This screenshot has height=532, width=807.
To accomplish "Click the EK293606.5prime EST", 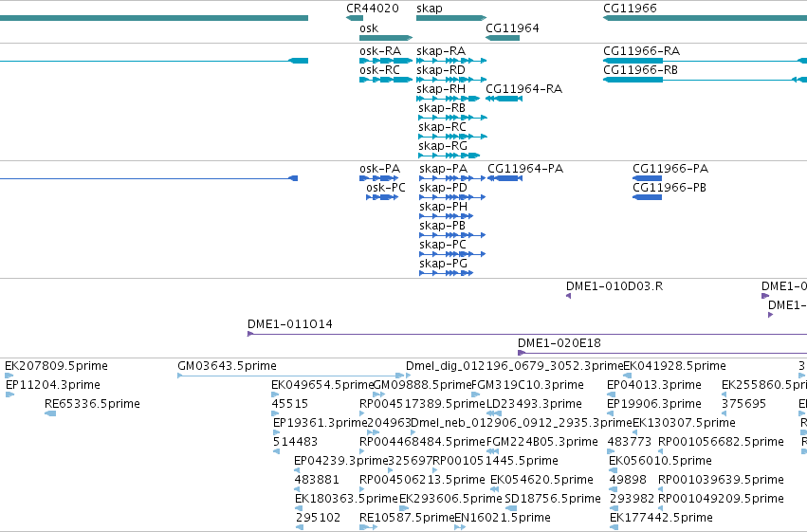I will [x=404, y=508].
